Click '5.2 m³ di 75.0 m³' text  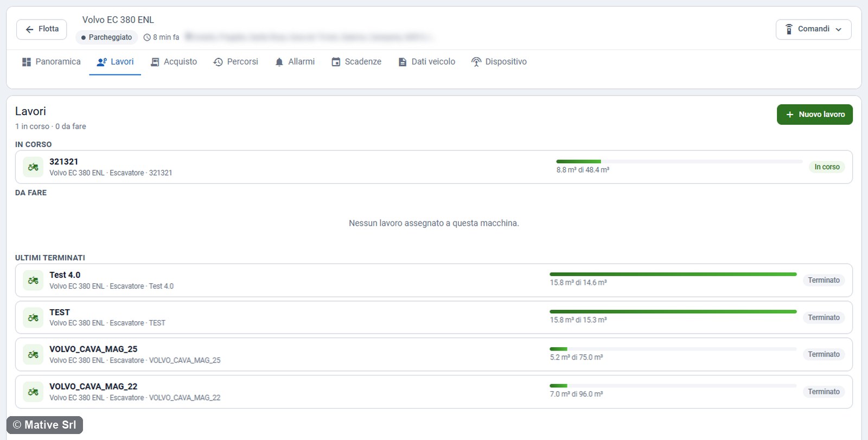pos(576,358)
